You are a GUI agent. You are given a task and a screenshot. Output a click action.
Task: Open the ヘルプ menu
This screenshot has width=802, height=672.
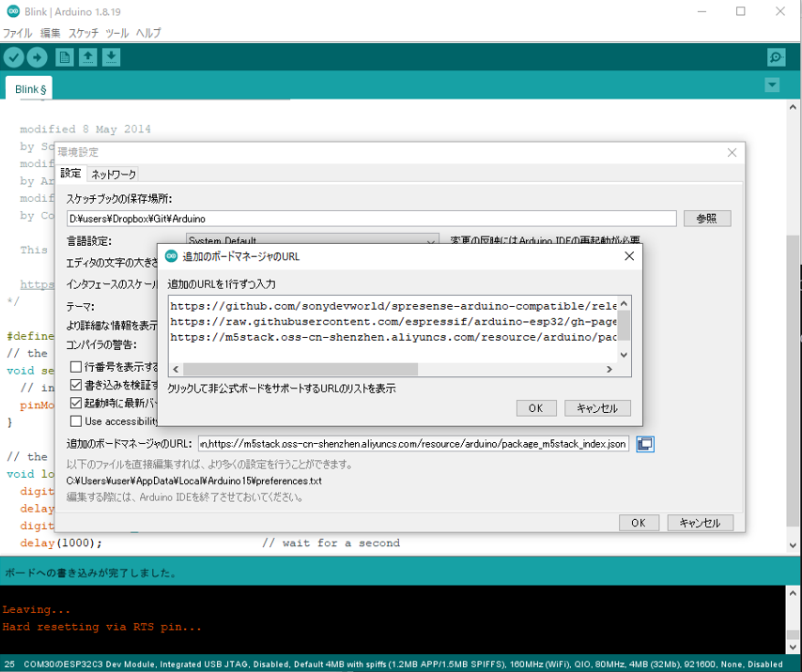[x=148, y=33]
